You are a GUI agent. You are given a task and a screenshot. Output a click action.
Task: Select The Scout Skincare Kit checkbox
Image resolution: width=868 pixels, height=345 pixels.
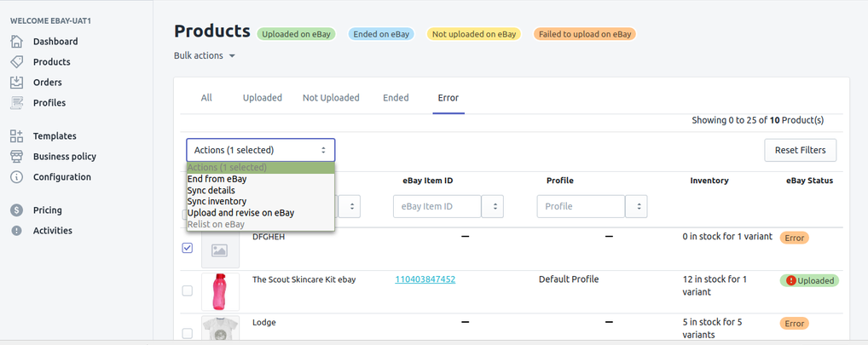[188, 290]
